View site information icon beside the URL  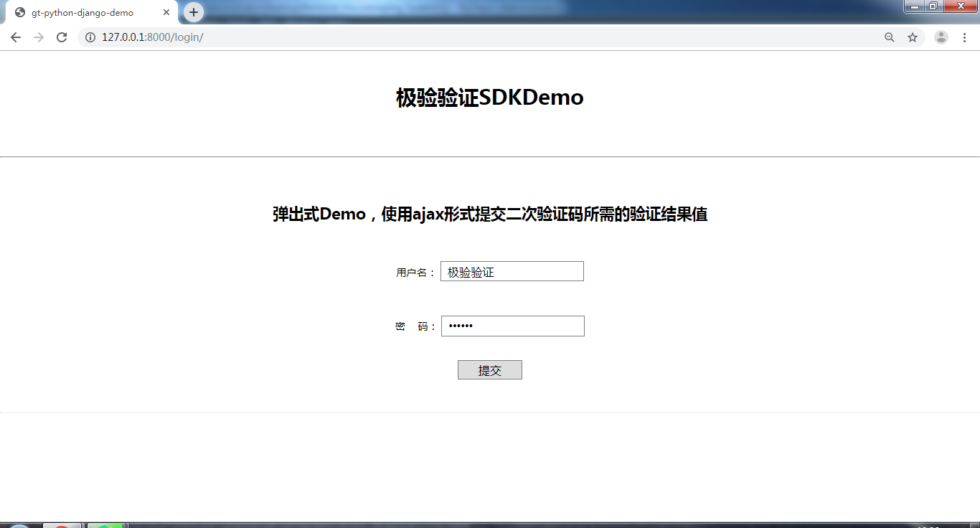pyautogui.click(x=90, y=37)
